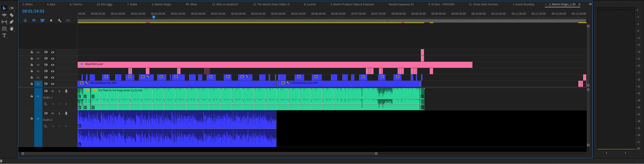Select the Pen tool
This screenshot has height=164, width=644.
click(11, 22)
